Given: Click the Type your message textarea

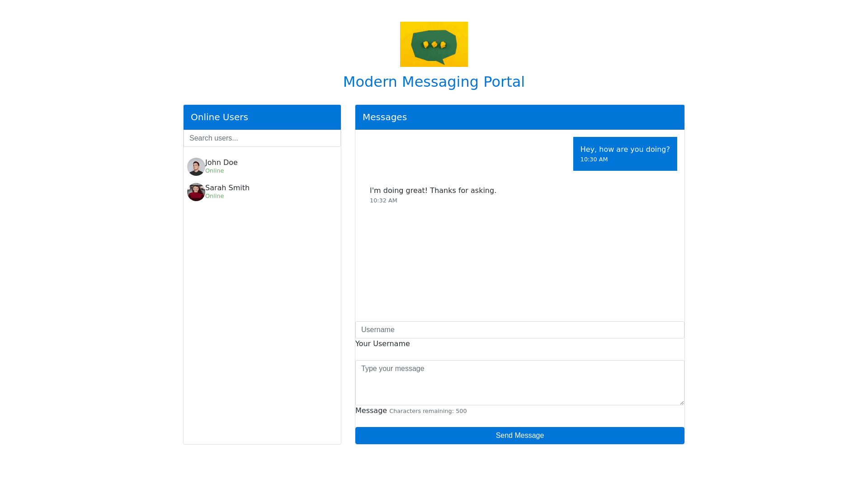Looking at the screenshot, I should tap(519, 382).
